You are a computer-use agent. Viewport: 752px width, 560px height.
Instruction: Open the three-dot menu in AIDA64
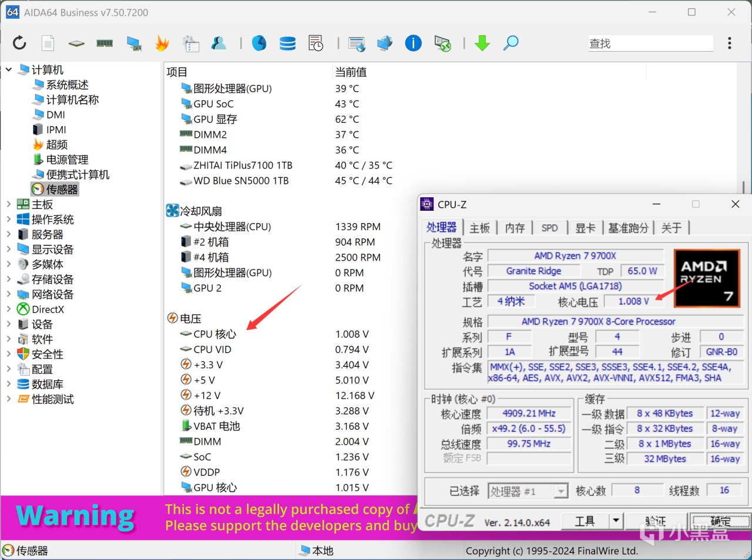point(730,43)
